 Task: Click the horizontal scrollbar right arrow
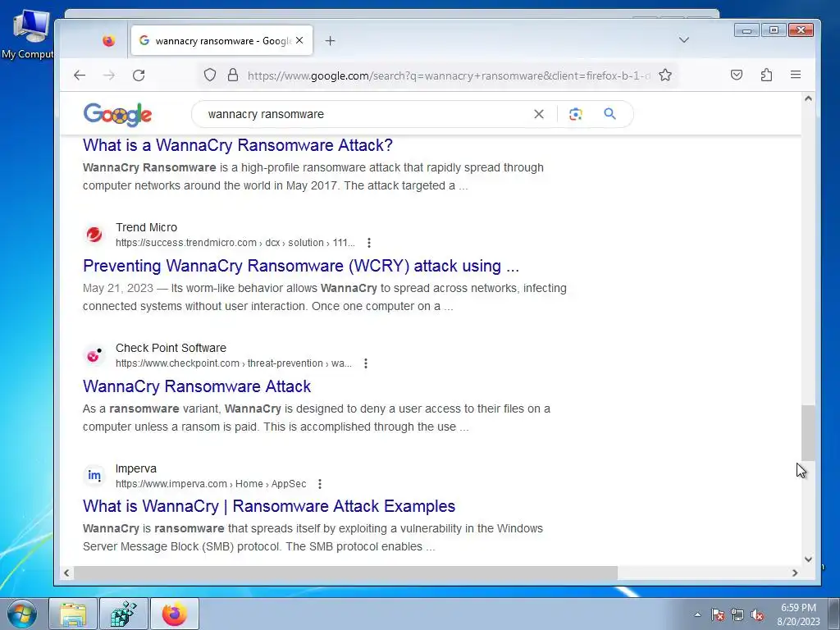795,573
